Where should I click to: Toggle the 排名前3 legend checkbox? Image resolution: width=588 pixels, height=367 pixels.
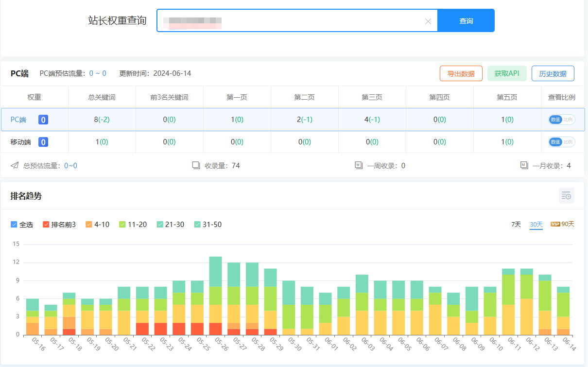click(x=46, y=225)
